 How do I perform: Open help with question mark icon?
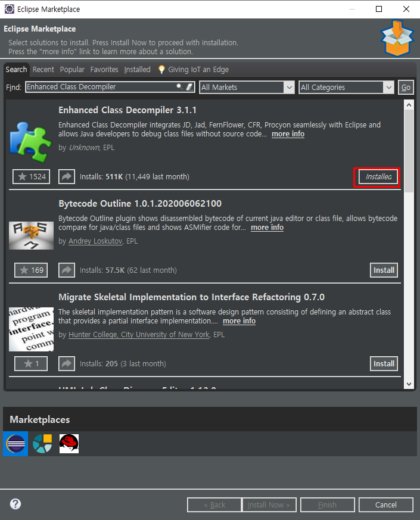pos(15,504)
